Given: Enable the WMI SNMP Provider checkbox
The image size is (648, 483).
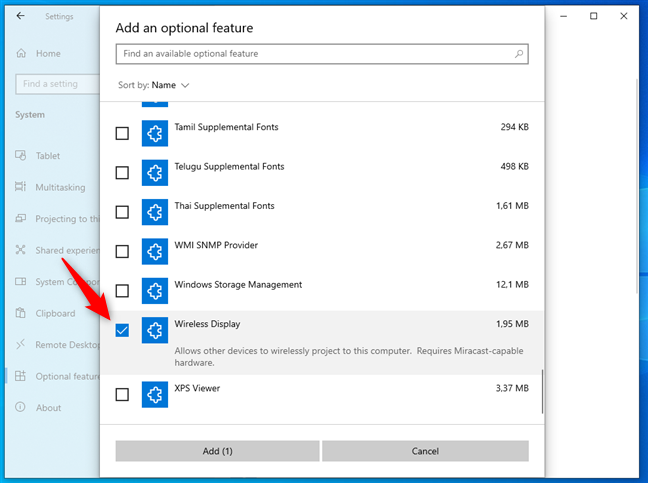Looking at the screenshot, I should point(122,251).
